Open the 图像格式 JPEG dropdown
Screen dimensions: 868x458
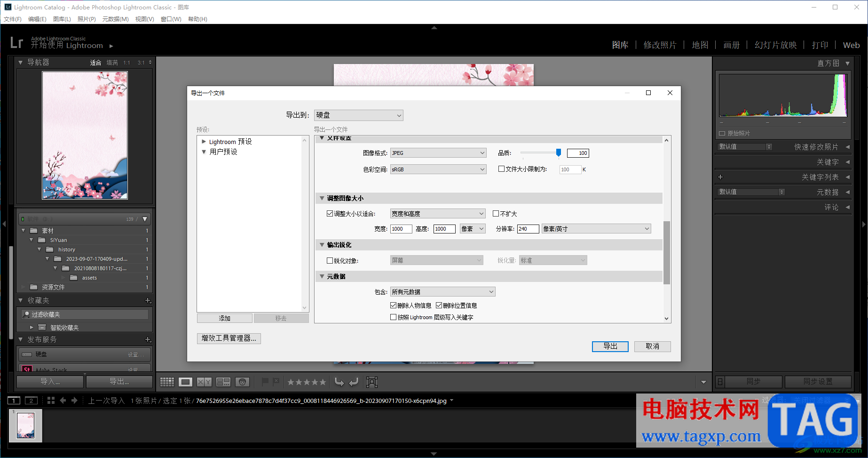(x=438, y=153)
